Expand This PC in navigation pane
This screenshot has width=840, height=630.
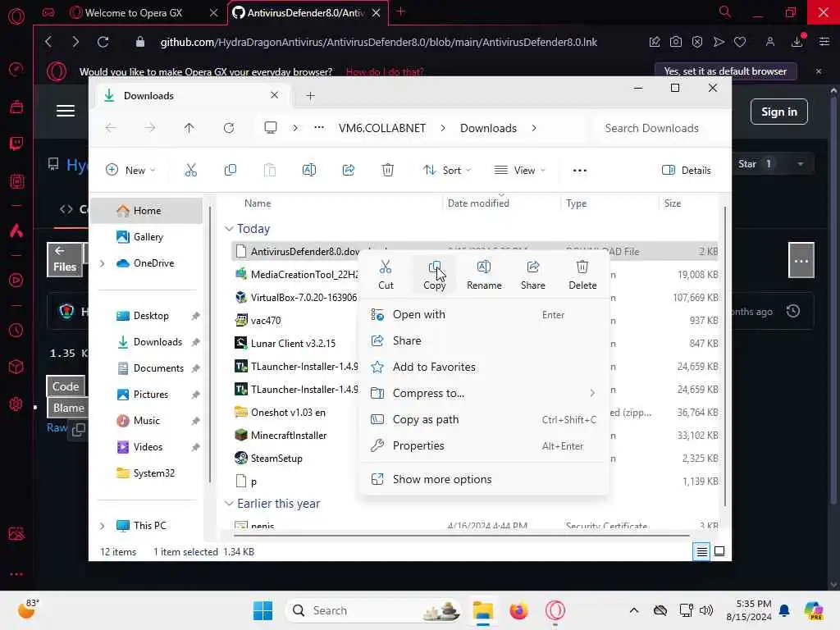[103, 526]
